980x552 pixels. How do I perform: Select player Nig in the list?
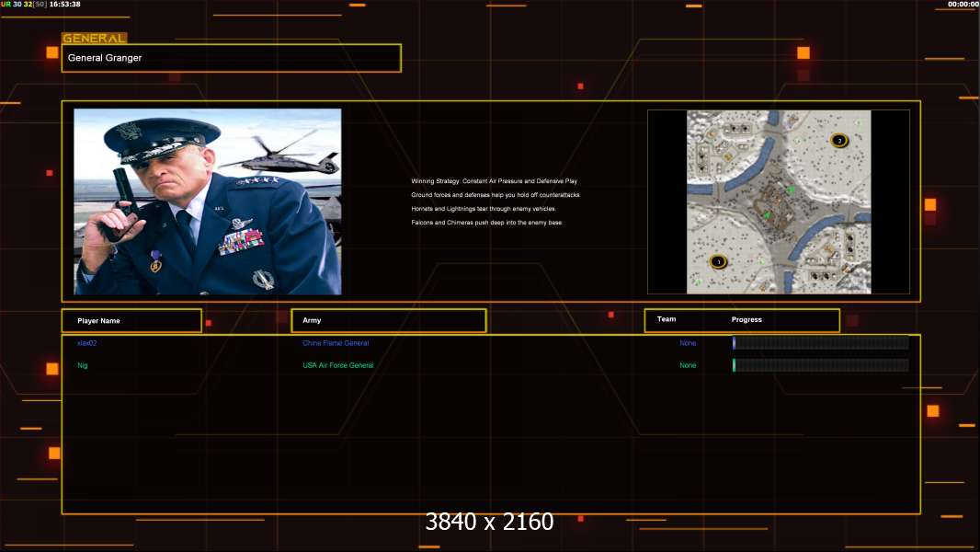pos(83,365)
